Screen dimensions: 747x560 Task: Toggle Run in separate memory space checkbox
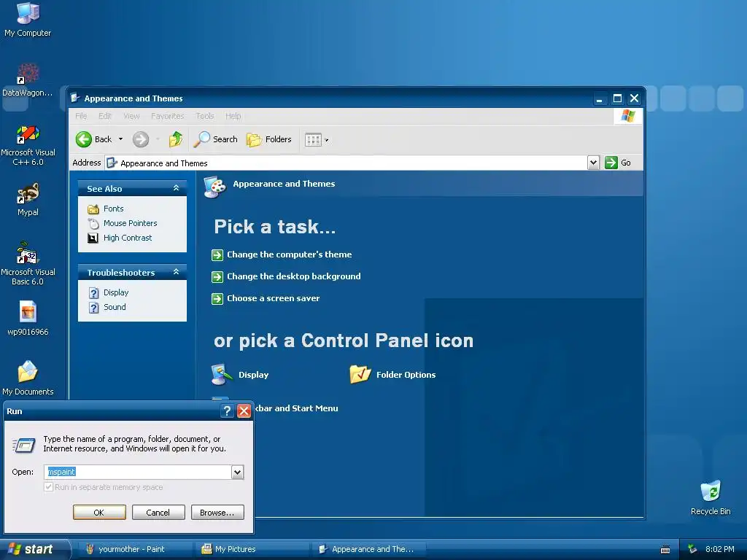pos(48,486)
